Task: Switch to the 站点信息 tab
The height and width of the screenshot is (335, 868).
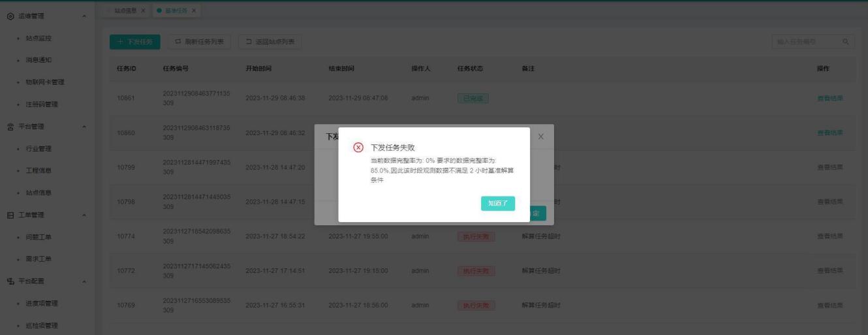Action: pyautogui.click(x=124, y=10)
